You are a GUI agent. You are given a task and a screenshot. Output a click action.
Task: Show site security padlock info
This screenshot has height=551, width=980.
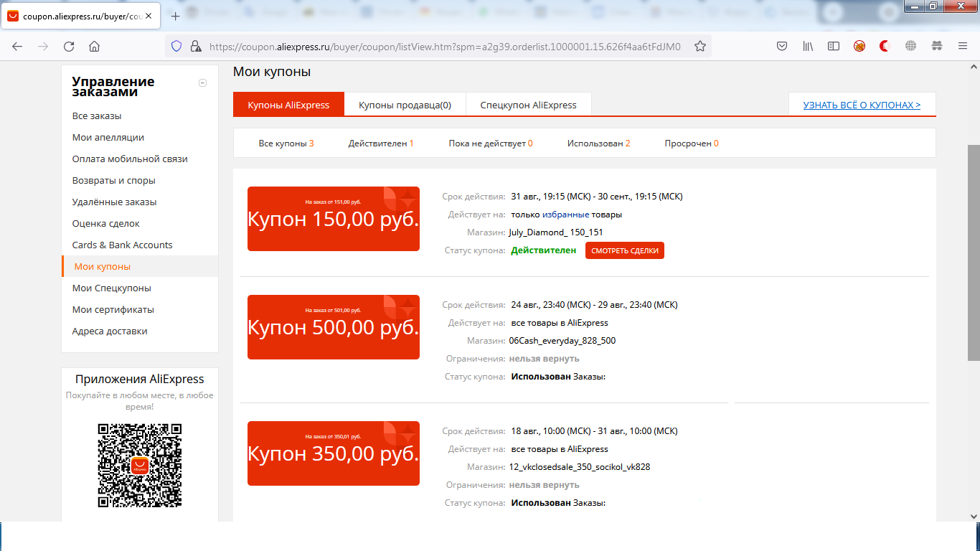click(195, 47)
